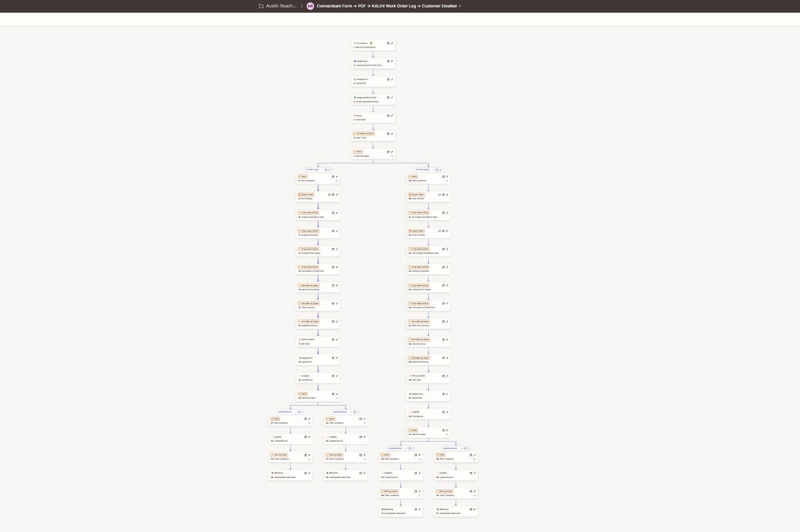Click the edit pencil on step 28 Add/Update Subscriber

coord(364,473)
